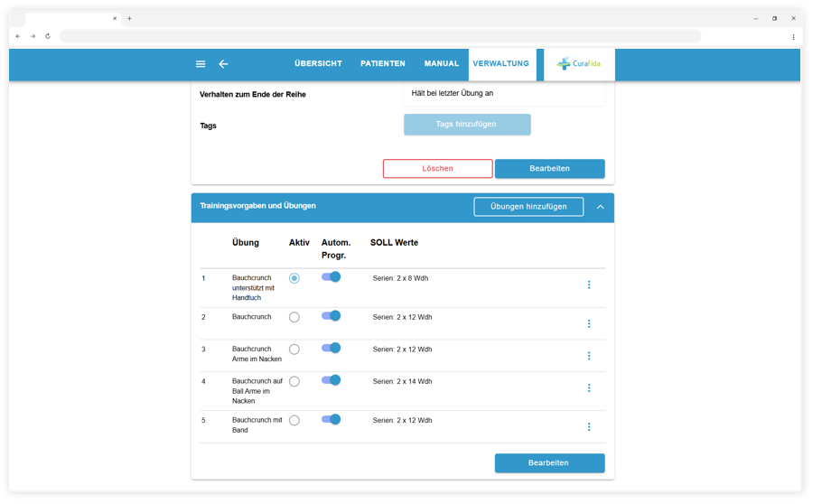Screen dimensions: 822x504
Task: Click the 'Verhalten zum Ende der Reihe' label
Action: coord(253,95)
